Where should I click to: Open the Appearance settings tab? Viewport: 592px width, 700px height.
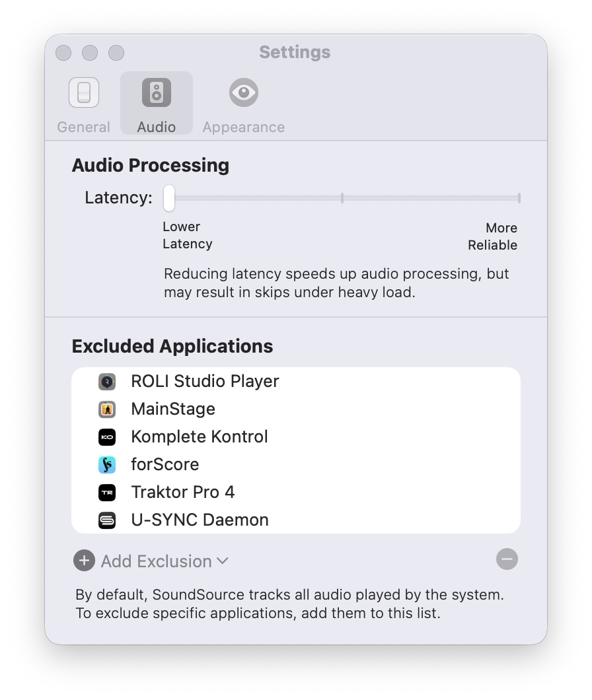tap(243, 104)
